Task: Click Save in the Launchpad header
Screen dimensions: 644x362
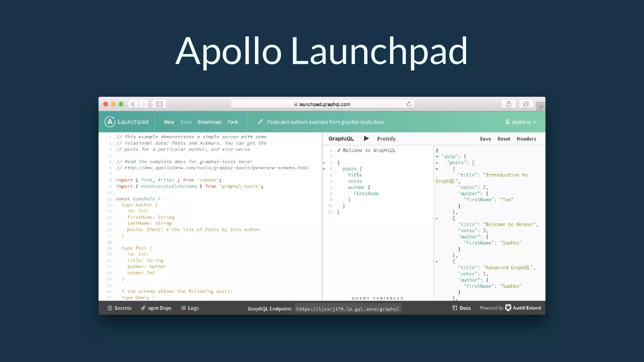Action: [x=186, y=122]
